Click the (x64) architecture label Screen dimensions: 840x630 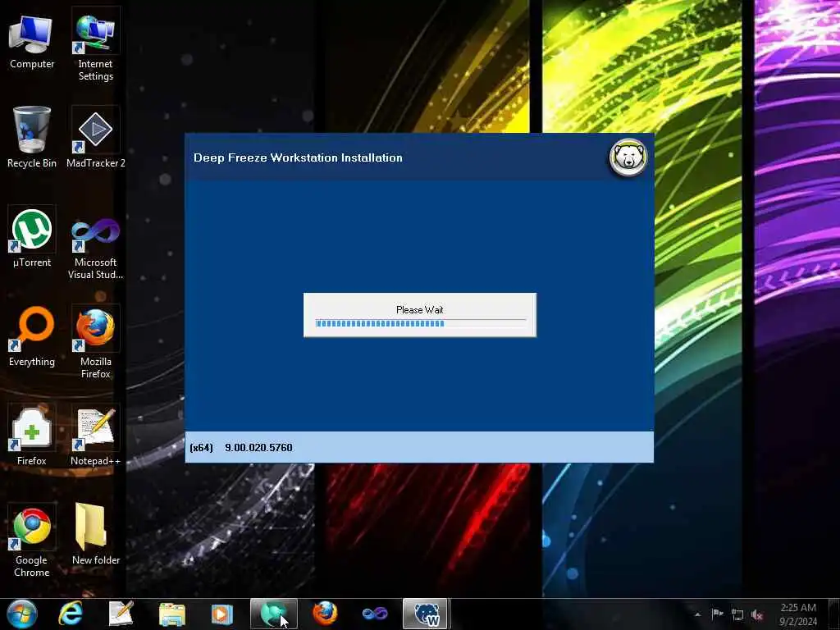coord(202,447)
